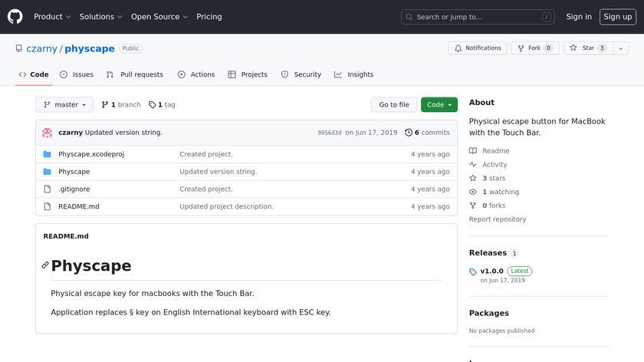The width and height of the screenshot is (644, 362).
Task: Expand the Solutions header menu
Action: 100,17
